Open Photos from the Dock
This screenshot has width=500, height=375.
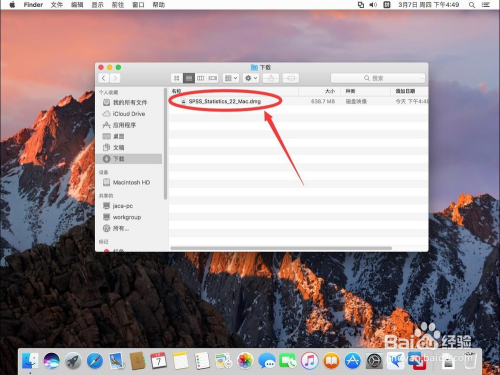coord(245,361)
